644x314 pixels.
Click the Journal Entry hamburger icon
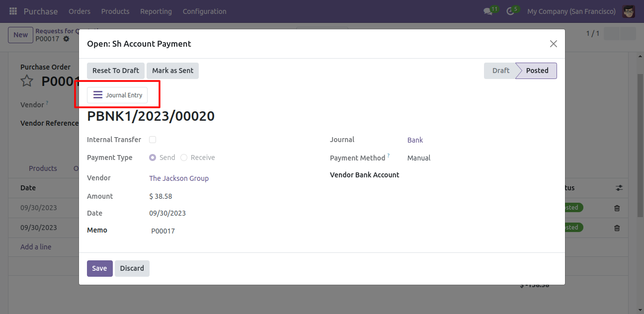[98, 95]
